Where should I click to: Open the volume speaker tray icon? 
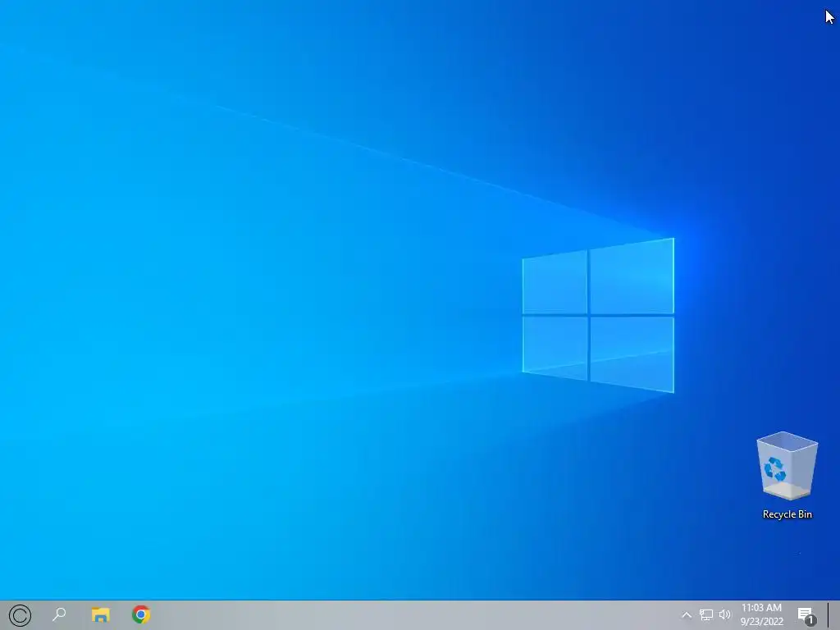click(725, 614)
